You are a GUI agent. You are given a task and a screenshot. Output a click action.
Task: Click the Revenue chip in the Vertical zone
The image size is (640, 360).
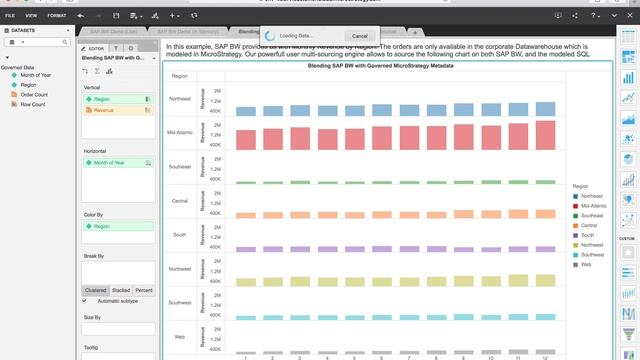point(118,110)
